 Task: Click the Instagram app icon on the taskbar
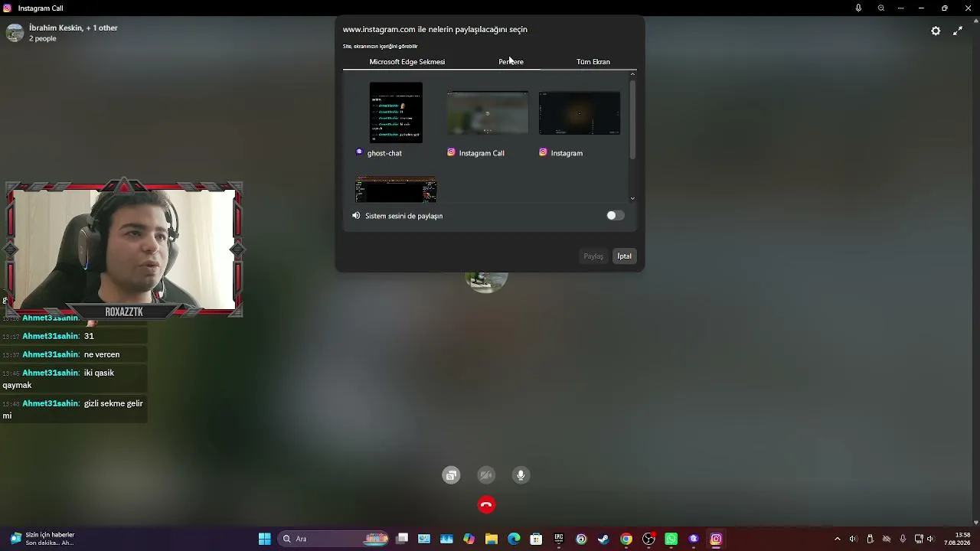(716, 539)
